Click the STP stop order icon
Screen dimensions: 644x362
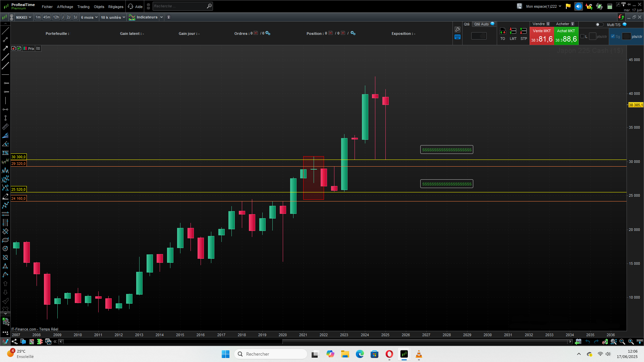pyautogui.click(x=523, y=32)
